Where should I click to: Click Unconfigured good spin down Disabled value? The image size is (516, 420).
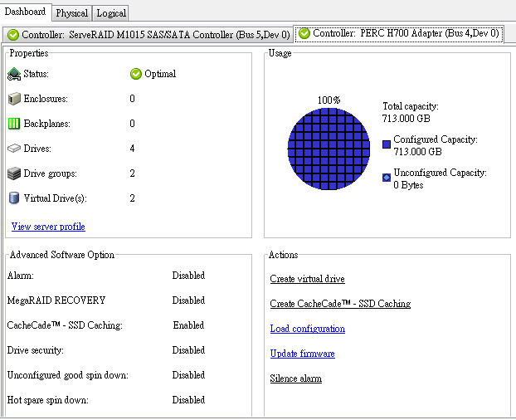[188, 375]
